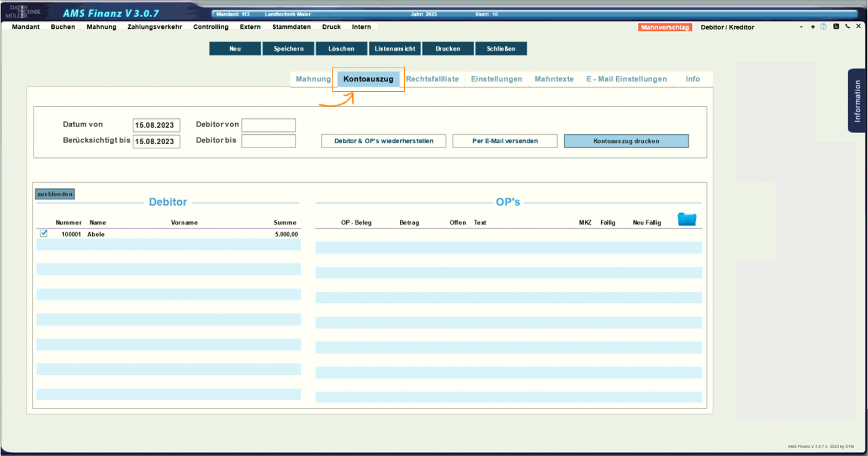Viewport: 868px width, 456px height.
Task: Click the plus zoom icon
Action: point(813,27)
